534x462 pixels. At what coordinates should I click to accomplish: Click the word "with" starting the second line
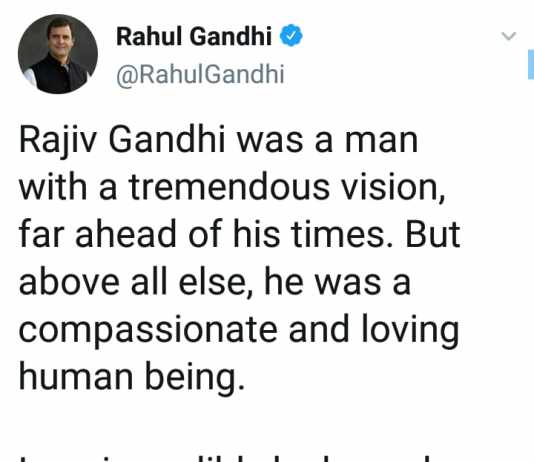point(53,187)
